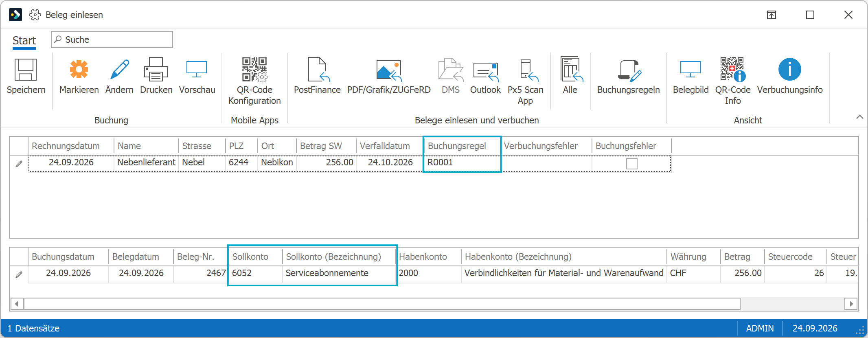The width and height of the screenshot is (868, 338).
Task: Select the Beleg-Nr. 2467 cell
Action: (200, 273)
